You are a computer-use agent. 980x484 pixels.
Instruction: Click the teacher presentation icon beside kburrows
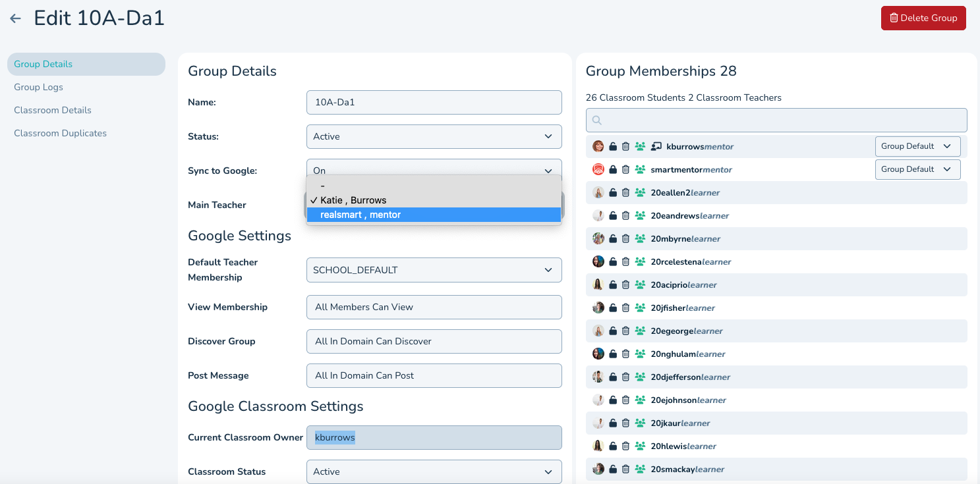(x=656, y=146)
